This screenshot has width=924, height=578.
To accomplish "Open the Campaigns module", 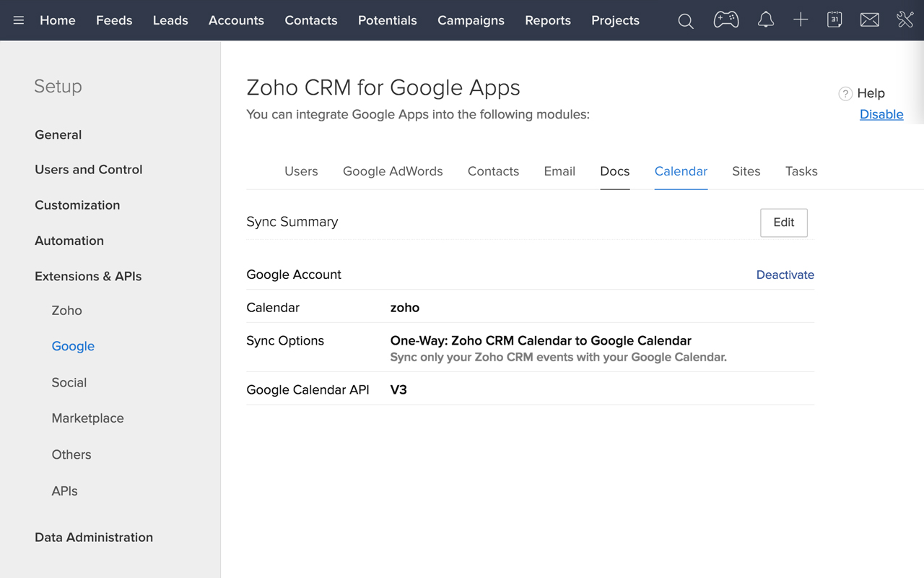I will click(471, 20).
